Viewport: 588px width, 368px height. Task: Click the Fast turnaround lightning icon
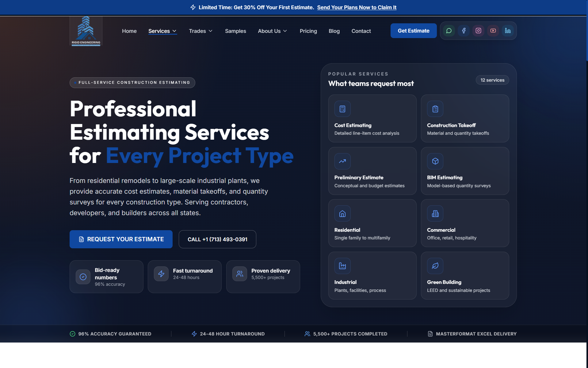(161, 274)
